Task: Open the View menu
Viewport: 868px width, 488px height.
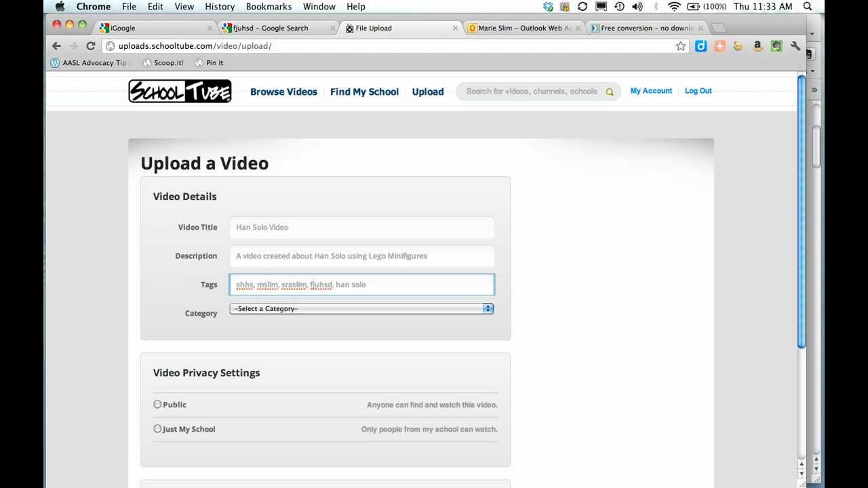Action: [x=184, y=6]
